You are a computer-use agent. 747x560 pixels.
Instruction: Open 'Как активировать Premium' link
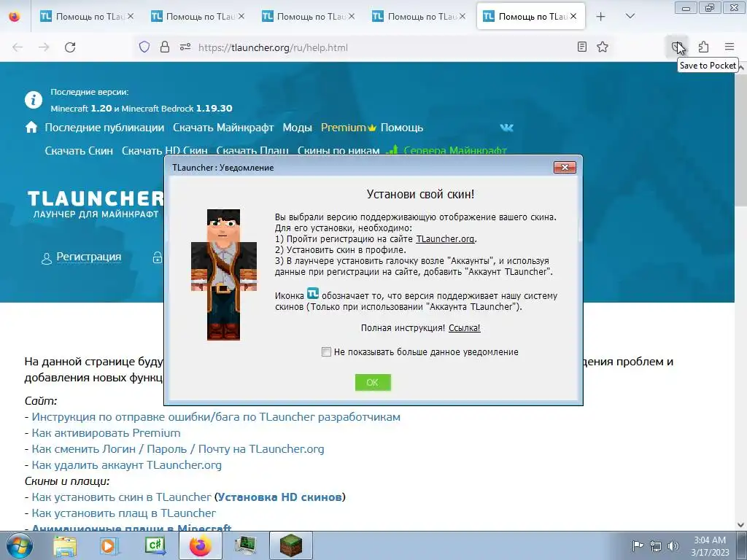(106, 433)
